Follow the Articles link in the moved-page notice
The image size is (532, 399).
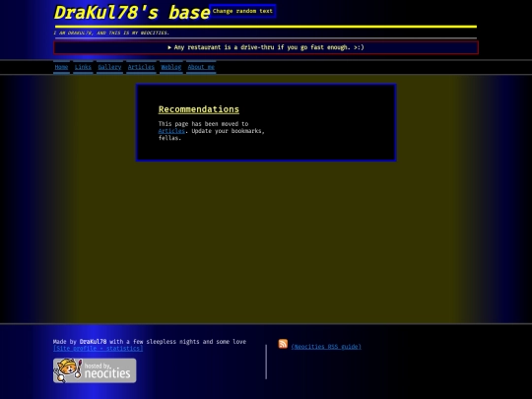point(171,131)
